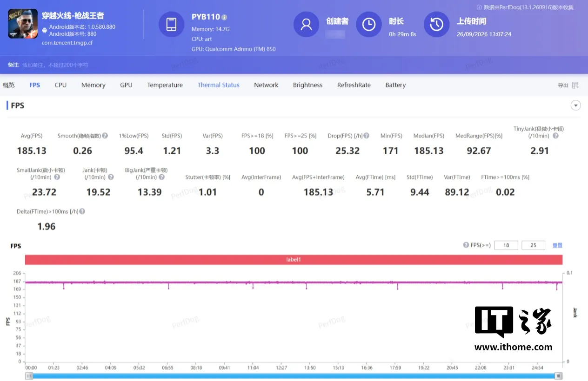This screenshot has height=381, width=588.
Task: Click the left handle of the time range slider
Action: (x=29, y=376)
